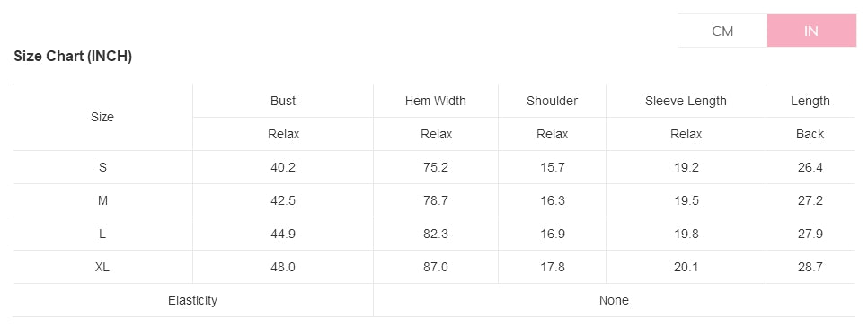Click the Sleeve Length column header
The image size is (868, 328).
686,101
